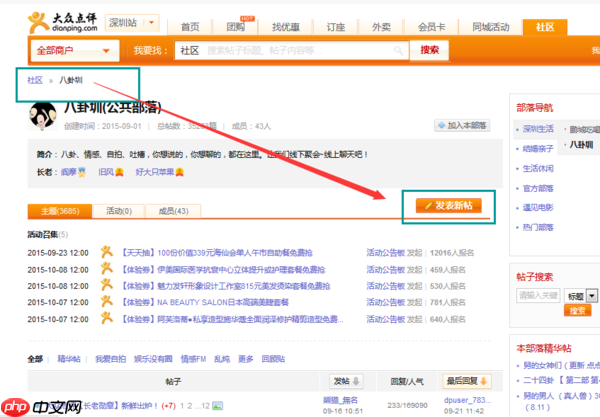600x417 pixels.
Task: Click the badge icon beside 旧风
Action: click(x=119, y=172)
